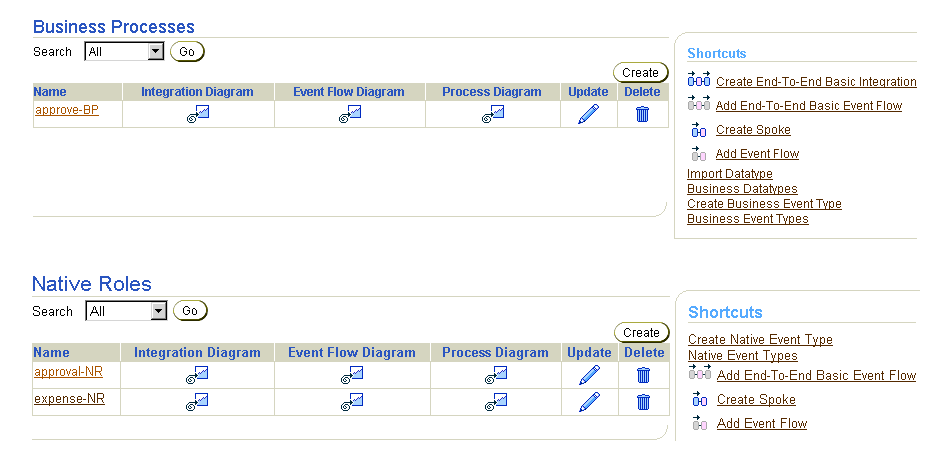
Task: Open Event Flow Diagram icon for expense-NR
Action: (x=351, y=402)
